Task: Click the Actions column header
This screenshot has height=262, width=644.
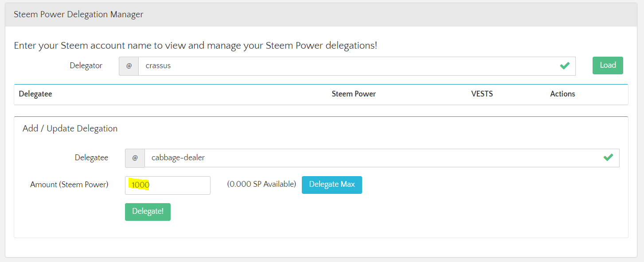Action: point(562,94)
